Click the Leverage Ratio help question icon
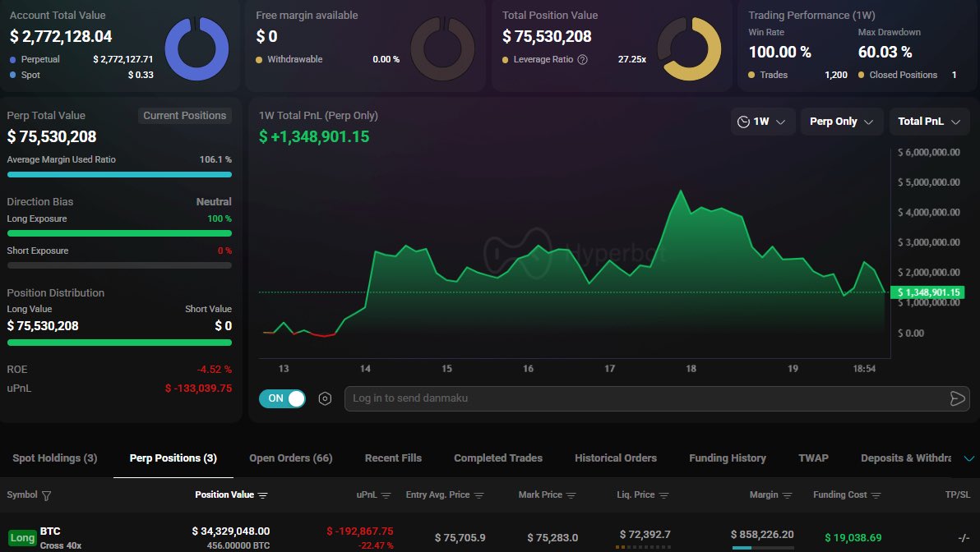Screen dimensions: 980x552 pyautogui.click(x=583, y=59)
